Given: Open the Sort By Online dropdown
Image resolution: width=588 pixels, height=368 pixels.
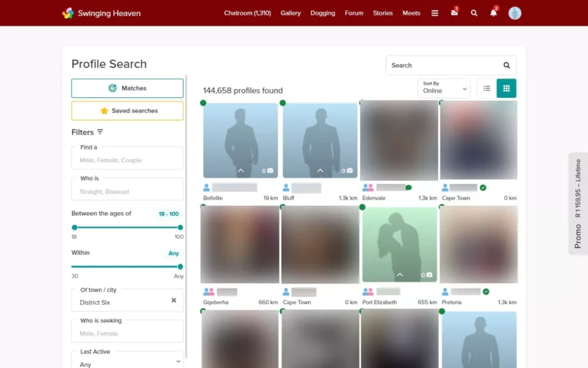Looking at the screenshot, I should click(444, 88).
